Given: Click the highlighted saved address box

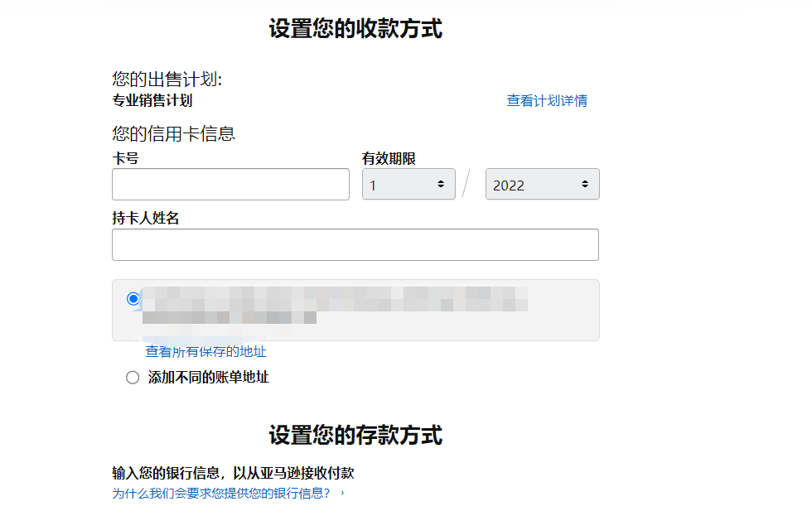Looking at the screenshot, I should (355, 310).
